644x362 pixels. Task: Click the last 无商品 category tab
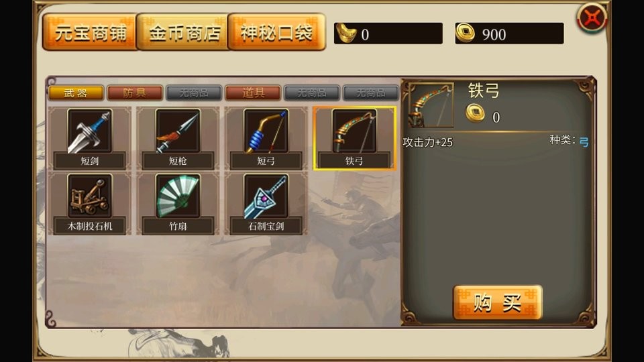tap(371, 93)
